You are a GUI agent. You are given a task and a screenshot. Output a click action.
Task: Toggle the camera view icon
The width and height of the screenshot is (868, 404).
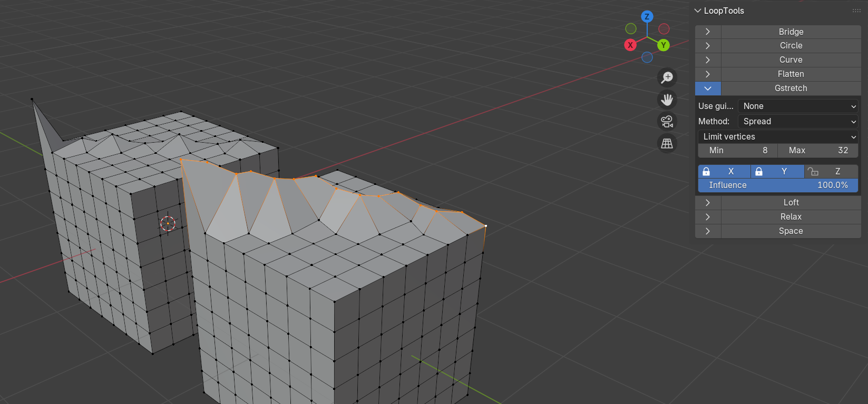pyautogui.click(x=667, y=122)
